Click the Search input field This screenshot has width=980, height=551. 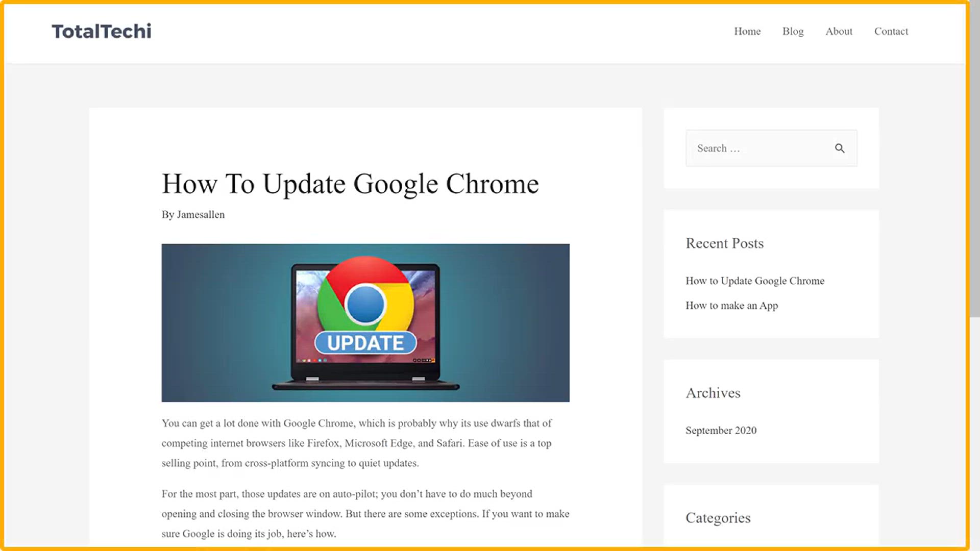tap(771, 148)
